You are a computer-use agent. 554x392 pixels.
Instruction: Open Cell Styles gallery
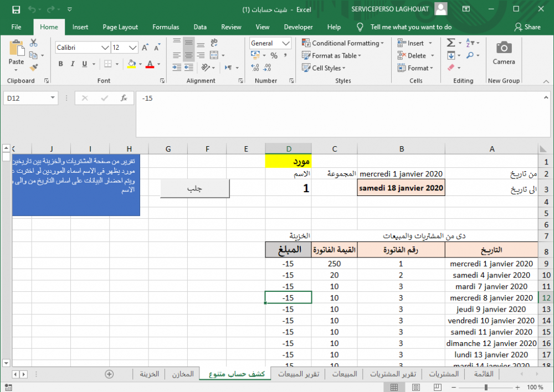click(x=324, y=68)
